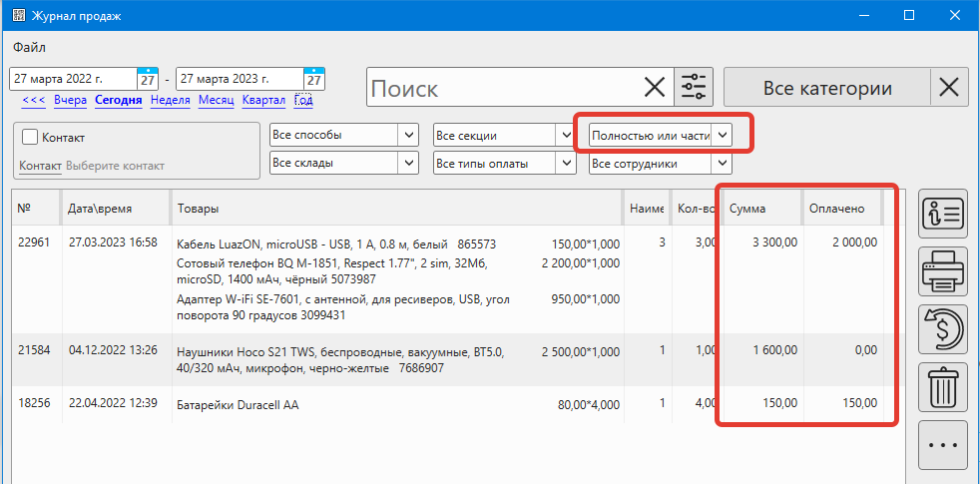Select the Неделя period link

(170, 100)
